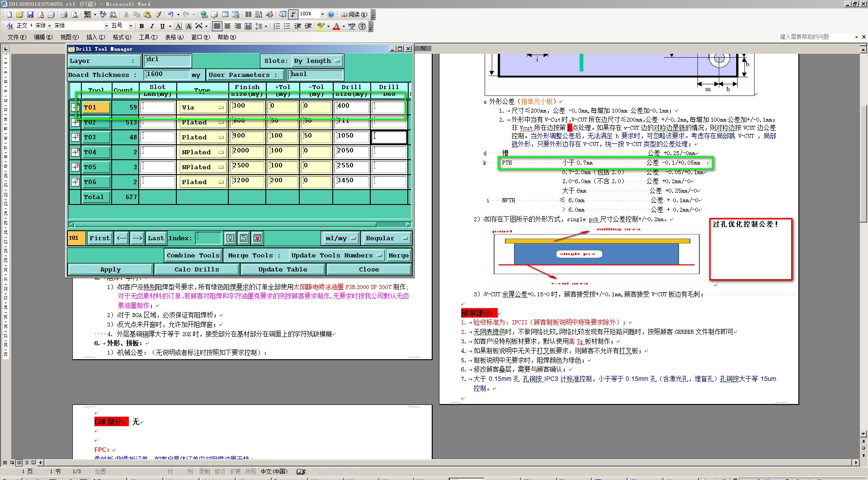Open Print Preview from the Word toolbar
The height and width of the screenshot is (480, 868).
pos(75,14)
